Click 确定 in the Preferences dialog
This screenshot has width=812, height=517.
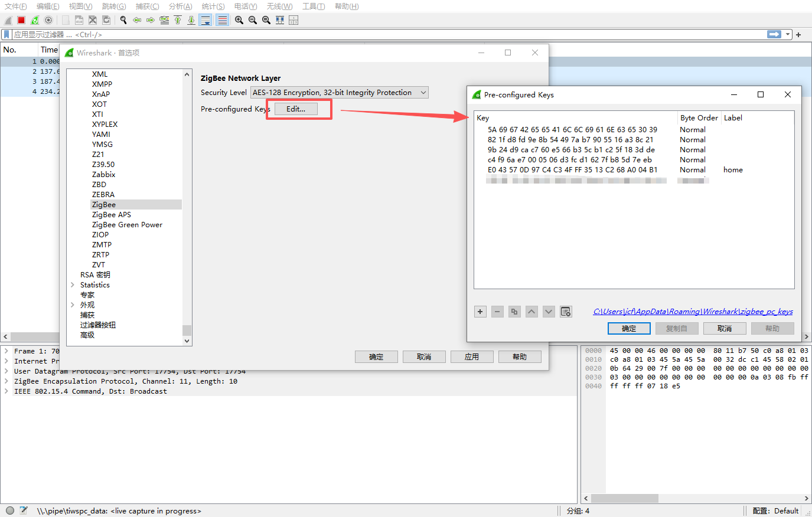coord(376,357)
